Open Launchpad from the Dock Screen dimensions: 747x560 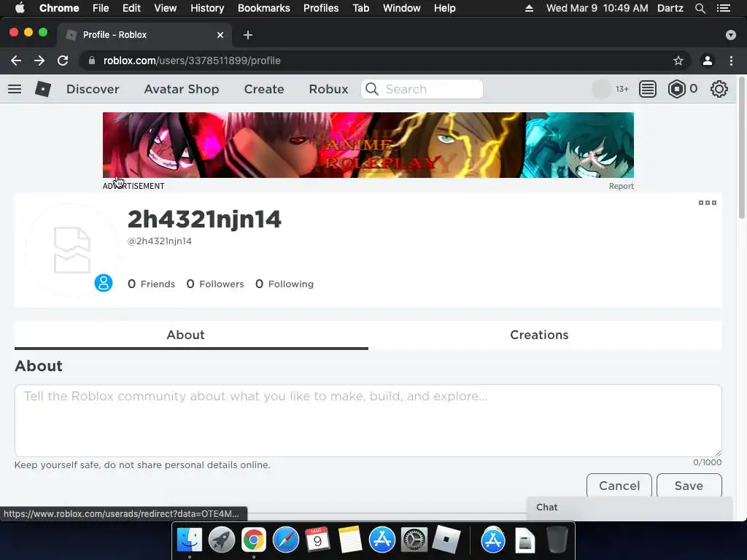click(x=222, y=540)
